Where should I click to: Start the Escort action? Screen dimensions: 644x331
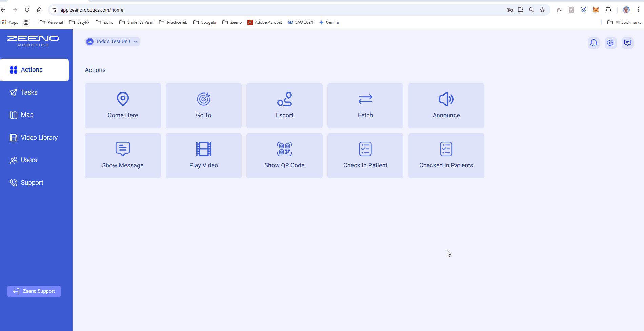pos(284,105)
